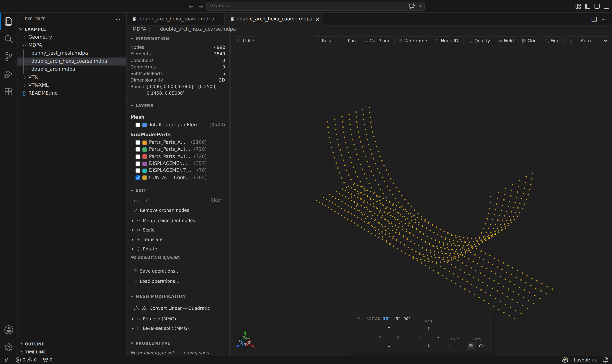Open the Auto combo box

pos(593,41)
